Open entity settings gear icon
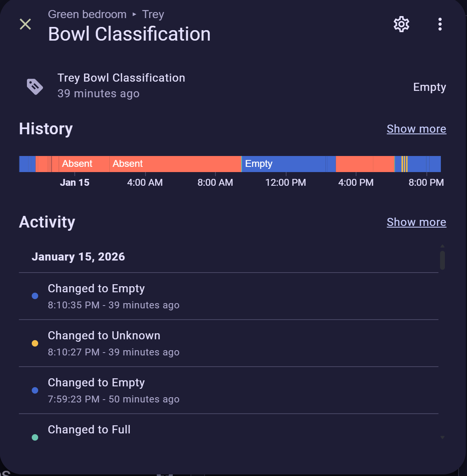The height and width of the screenshot is (476, 467). click(401, 25)
